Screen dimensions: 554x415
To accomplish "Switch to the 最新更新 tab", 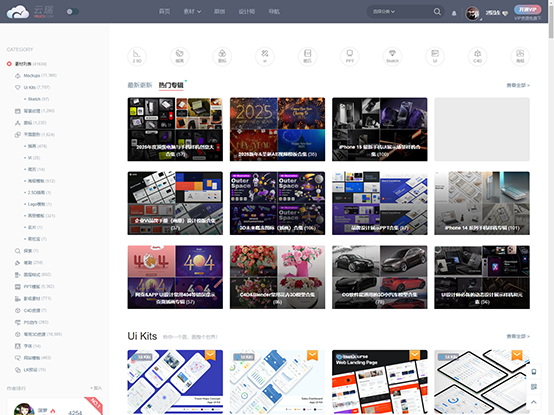I will (x=140, y=85).
